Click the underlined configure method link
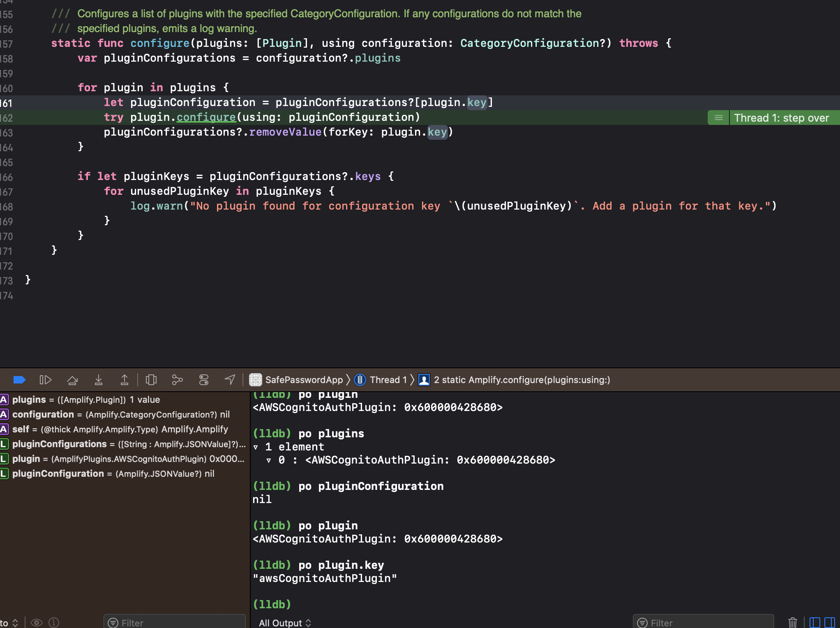840x628 pixels. 206,117
